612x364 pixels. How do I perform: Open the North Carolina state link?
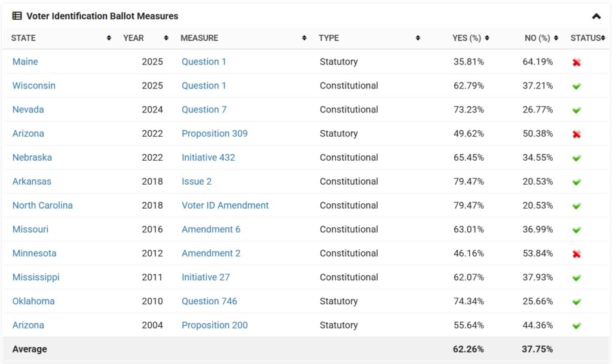42,205
